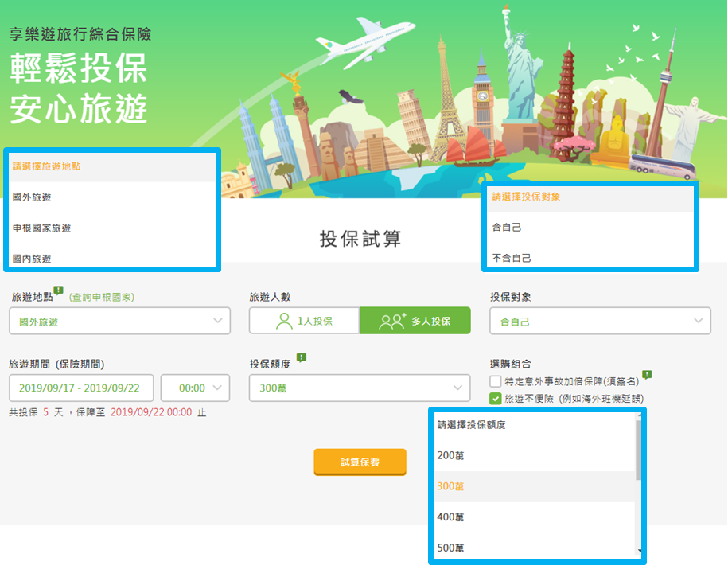Image resolution: width=728 pixels, height=577 pixels.
Task: Choose 300萬 in coverage list
Action: click(x=535, y=486)
